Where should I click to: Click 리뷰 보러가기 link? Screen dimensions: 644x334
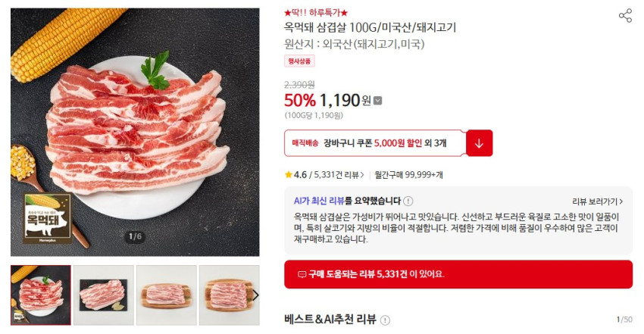pos(597,201)
